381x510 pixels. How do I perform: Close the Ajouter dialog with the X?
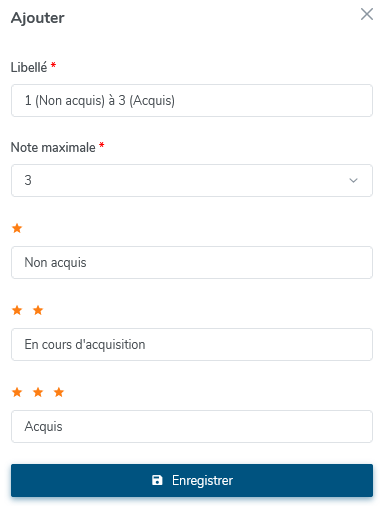tap(367, 14)
